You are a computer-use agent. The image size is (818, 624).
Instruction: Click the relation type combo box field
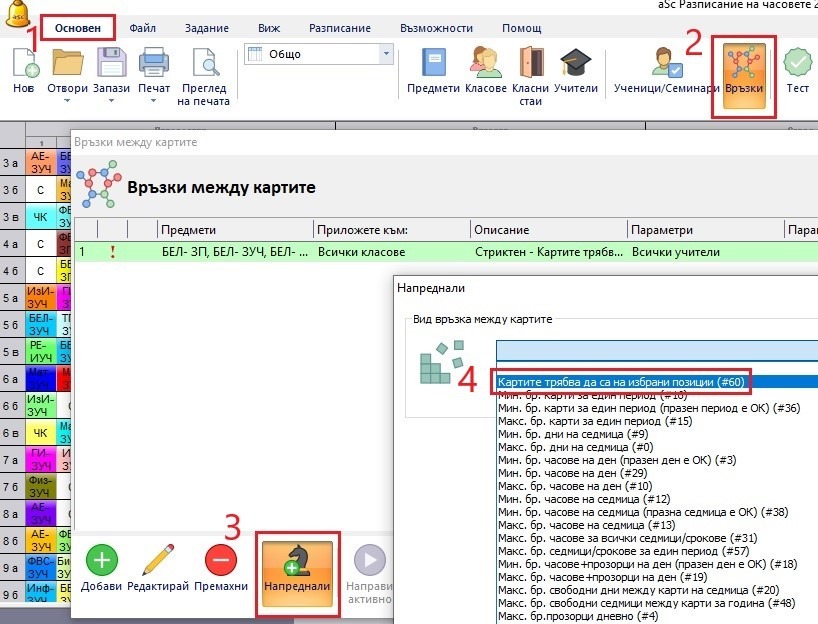(657, 351)
